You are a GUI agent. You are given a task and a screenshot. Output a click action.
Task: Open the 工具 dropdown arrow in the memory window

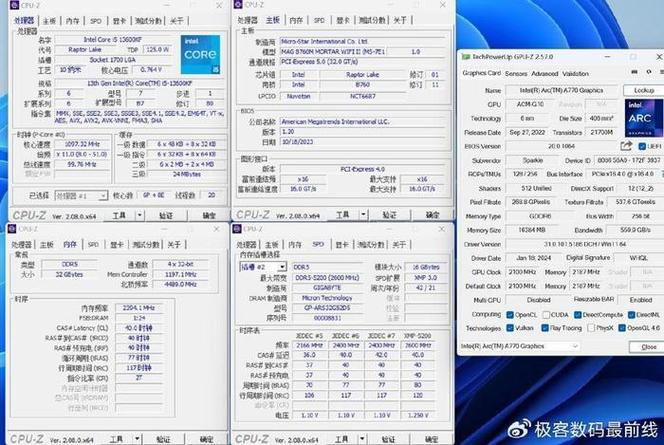click(x=137, y=439)
